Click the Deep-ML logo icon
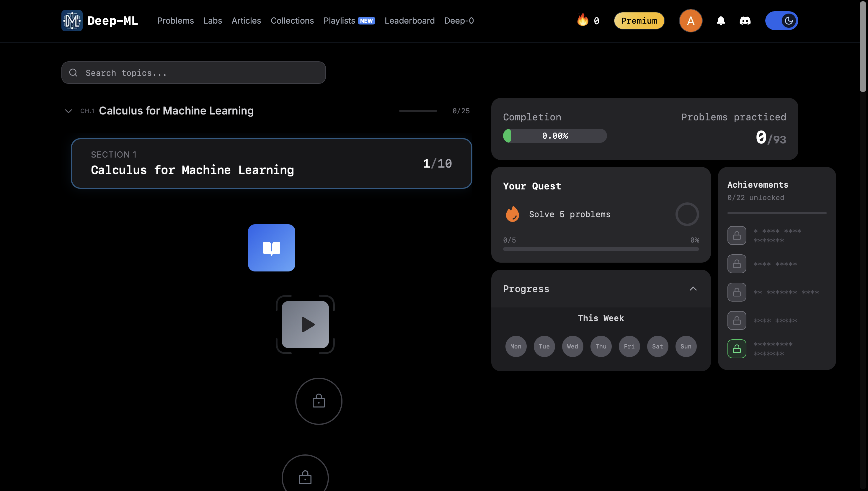The height and width of the screenshot is (491, 868). 72,21
